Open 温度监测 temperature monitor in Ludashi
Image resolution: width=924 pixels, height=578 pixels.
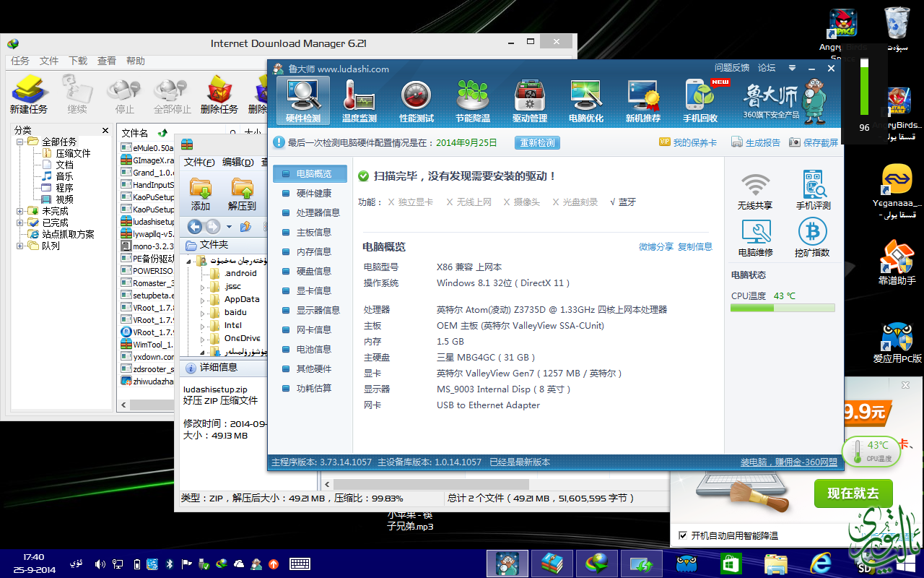click(359, 101)
